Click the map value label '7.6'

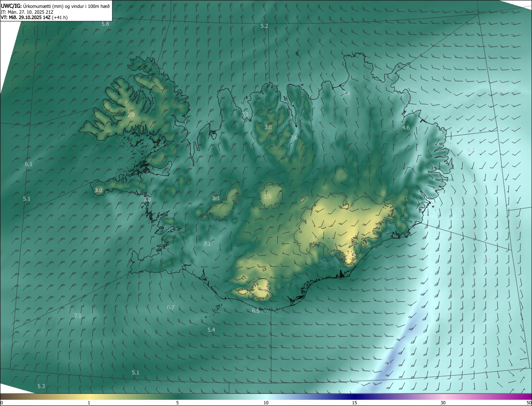tap(294, 138)
